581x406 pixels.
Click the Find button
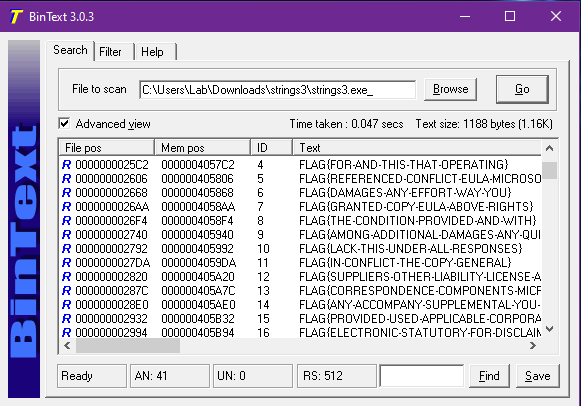pyautogui.click(x=489, y=376)
